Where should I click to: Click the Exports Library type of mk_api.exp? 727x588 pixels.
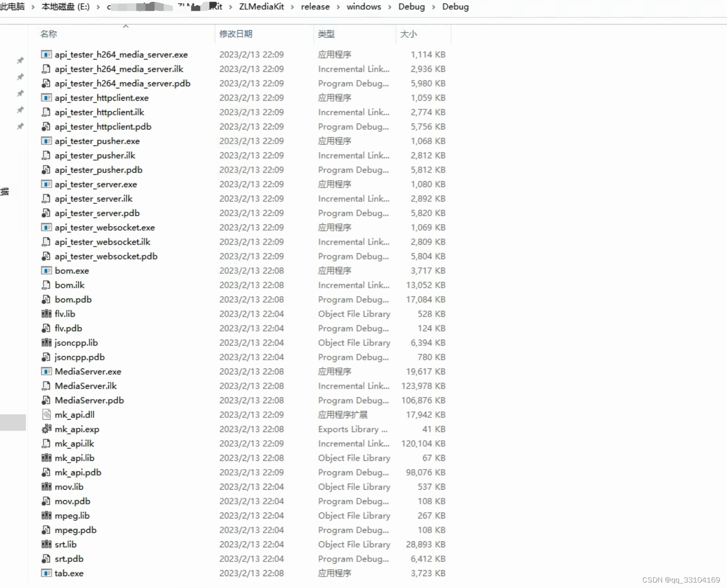[x=353, y=429]
